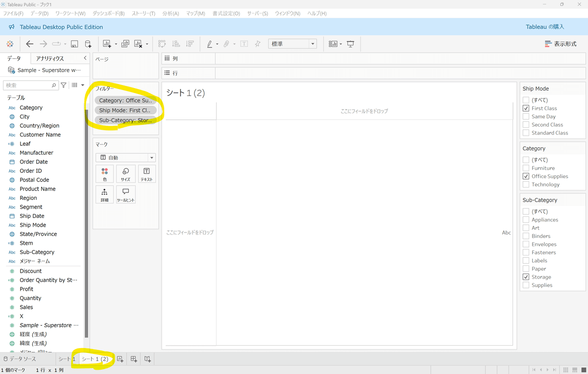Click the data pane filter icon
The image size is (588, 374).
coord(63,85)
